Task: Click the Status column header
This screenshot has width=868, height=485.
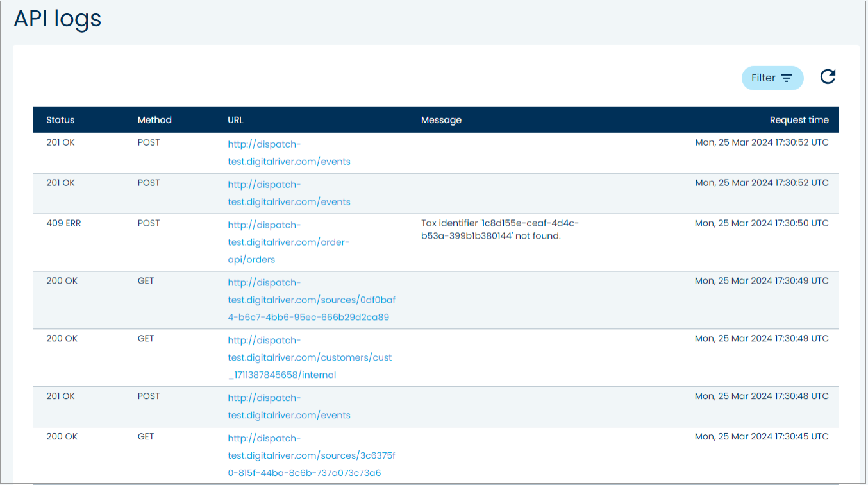Action: coord(60,120)
